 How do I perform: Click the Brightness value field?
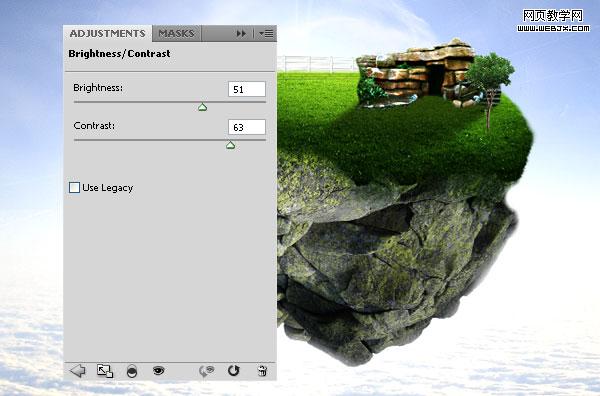tap(246, 89)
